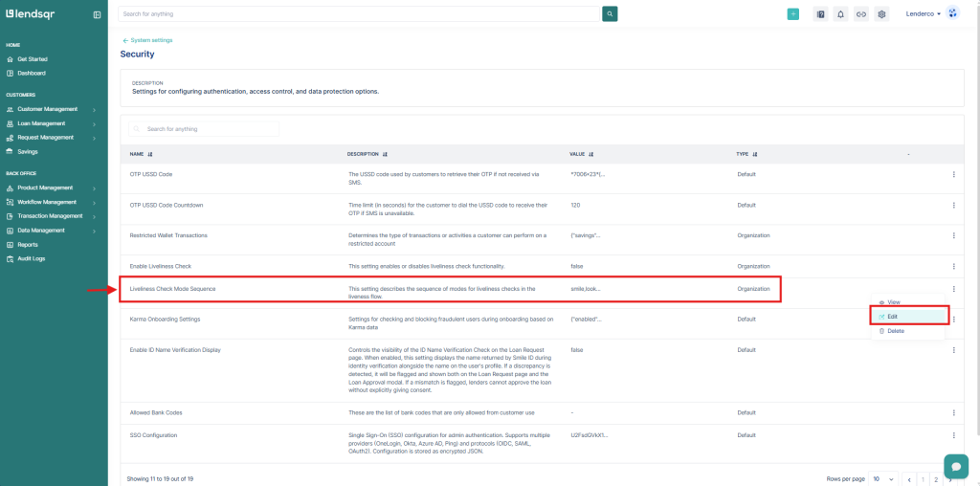
Task: Open the Lenderco account dropdown
Action: pos(924,14)
